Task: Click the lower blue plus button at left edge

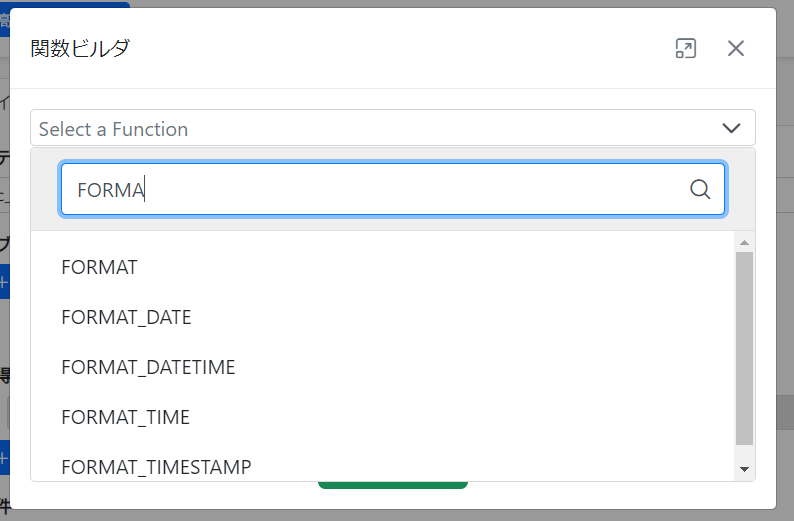Action: tap(3, 457)
